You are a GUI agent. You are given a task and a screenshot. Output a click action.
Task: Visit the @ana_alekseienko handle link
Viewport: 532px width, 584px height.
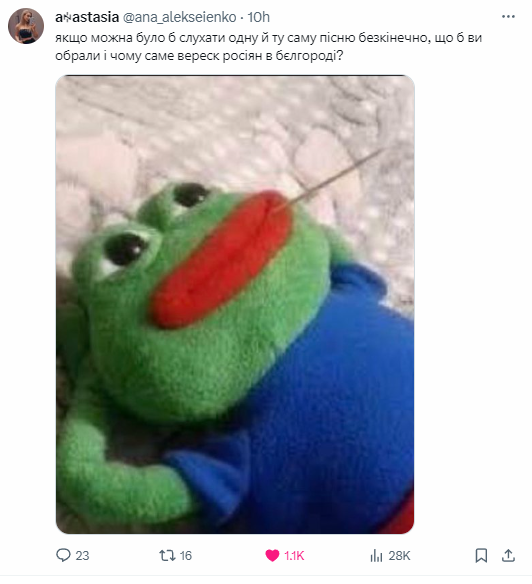180,17
